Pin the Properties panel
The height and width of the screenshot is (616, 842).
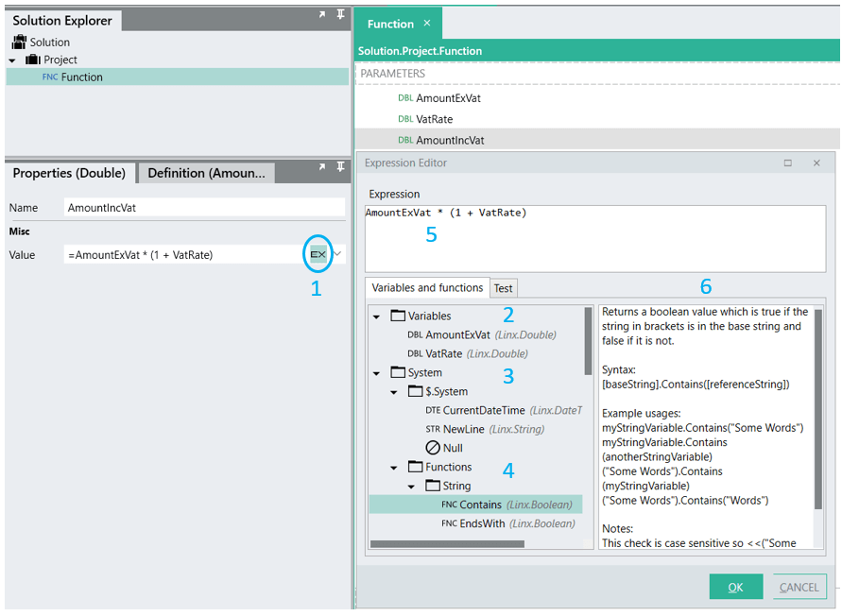tap(340, 167)
